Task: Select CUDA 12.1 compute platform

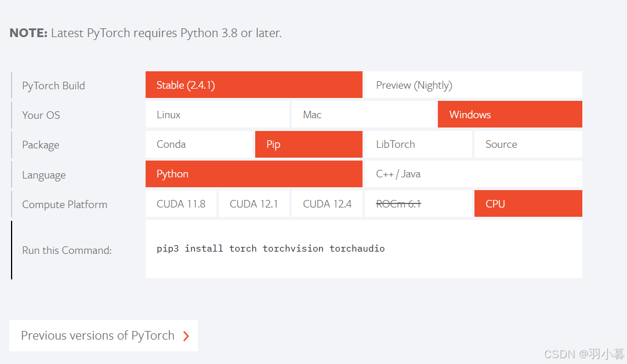Action: (254, 203)
